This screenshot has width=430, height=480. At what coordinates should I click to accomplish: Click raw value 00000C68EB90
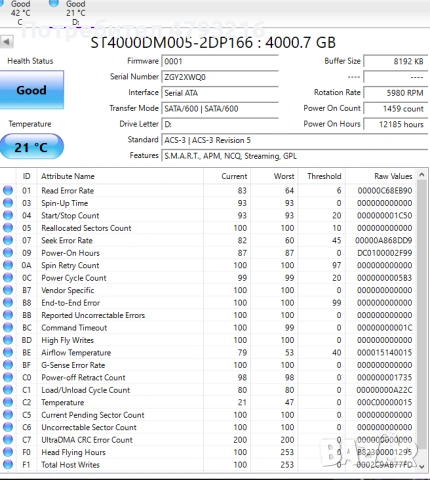(x=385, y=191)
